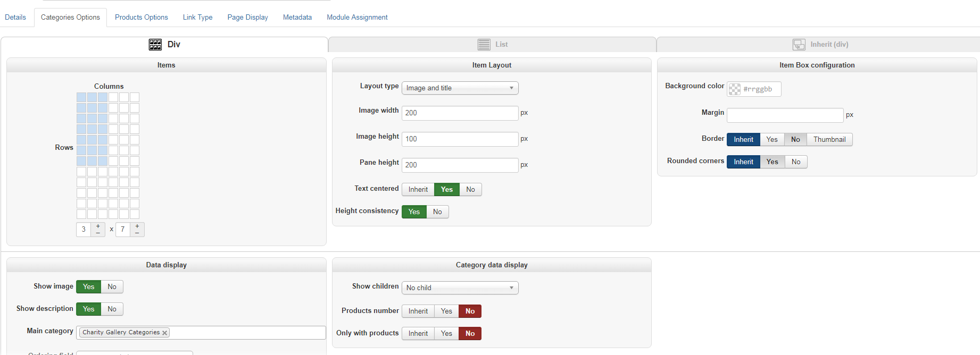Open the Layout type dropdown
Image resolution: width=980 pixels, height=355 pixels.
pos(460,88)
